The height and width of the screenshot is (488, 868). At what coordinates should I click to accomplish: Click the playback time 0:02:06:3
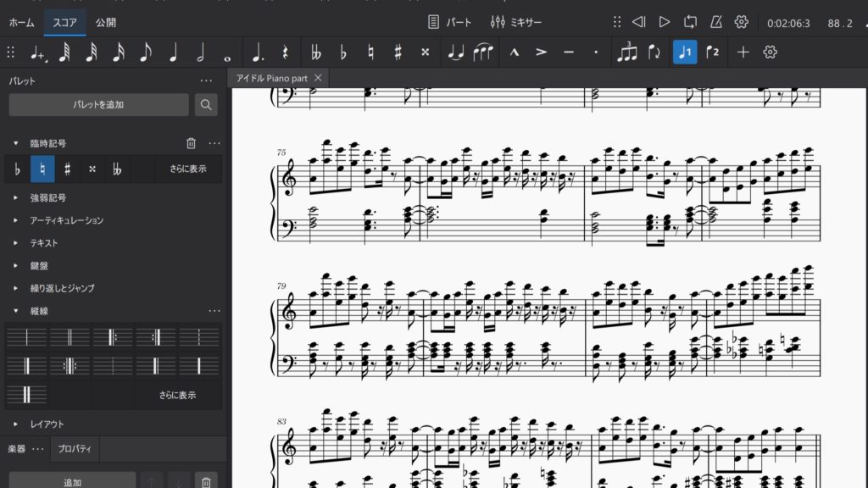pos(788,23)
